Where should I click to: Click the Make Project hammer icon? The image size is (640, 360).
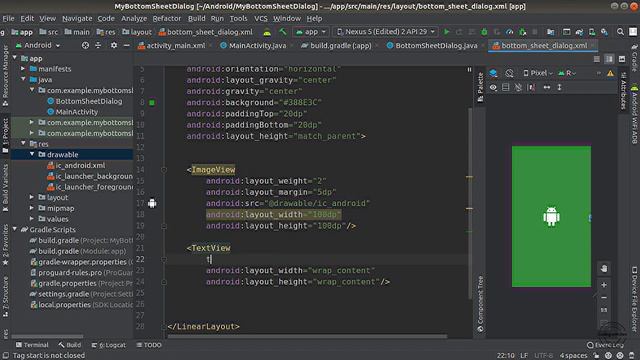pos(282,32)
